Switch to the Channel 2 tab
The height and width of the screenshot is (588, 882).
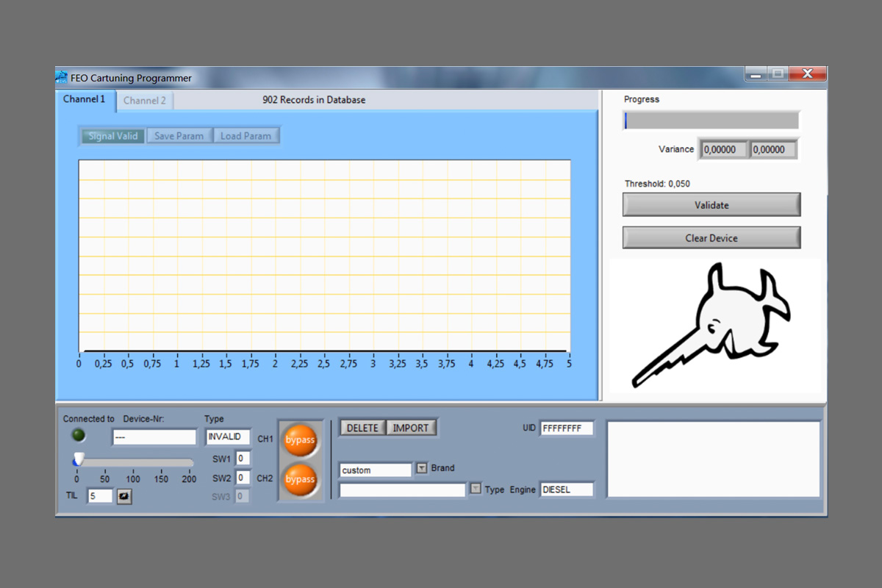coord(145,101)
